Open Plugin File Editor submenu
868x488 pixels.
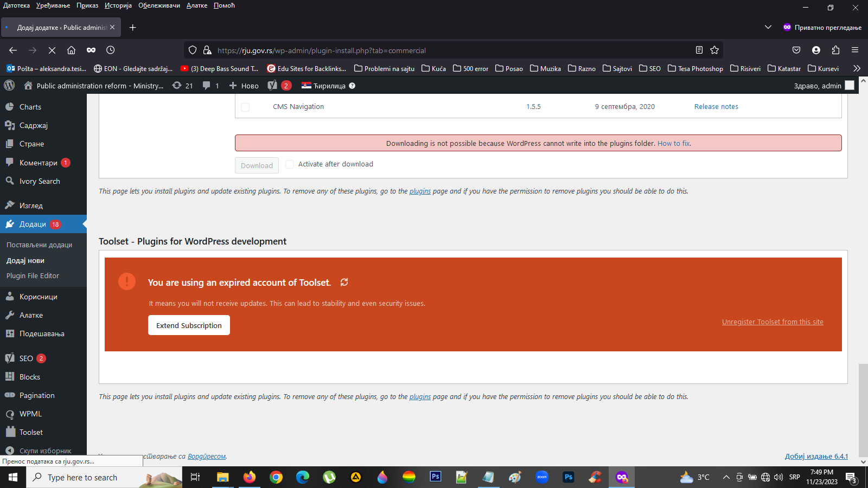[x=33, y=275]
